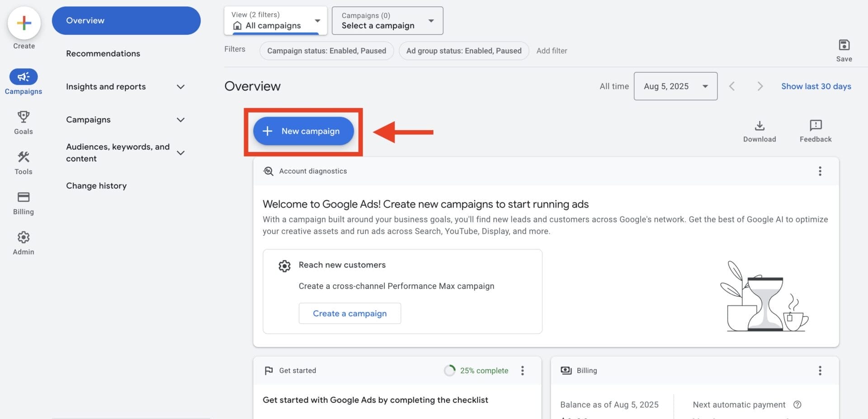The height and width of the screenshot is (419, 868).
Task: Open Change history page
Action: click(x=96, y=186)
